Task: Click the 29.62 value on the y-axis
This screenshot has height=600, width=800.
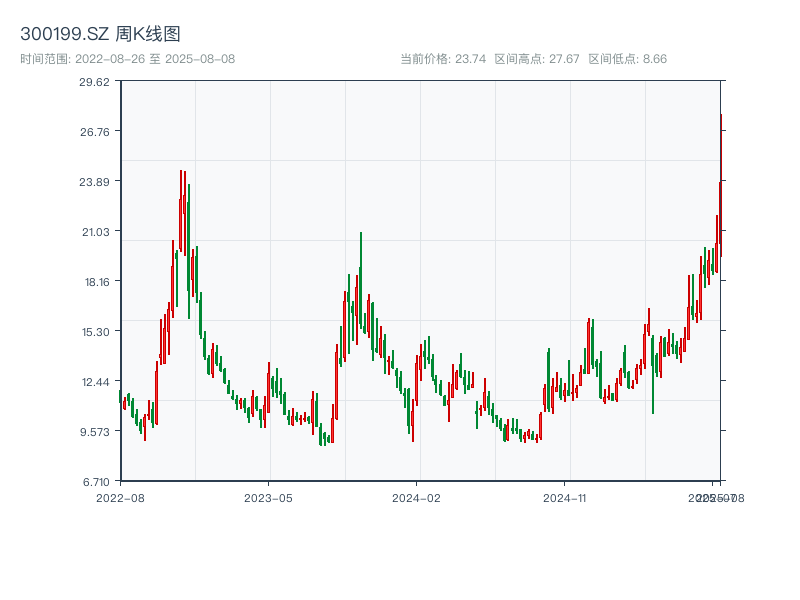Action: click(x=96, y=85)
